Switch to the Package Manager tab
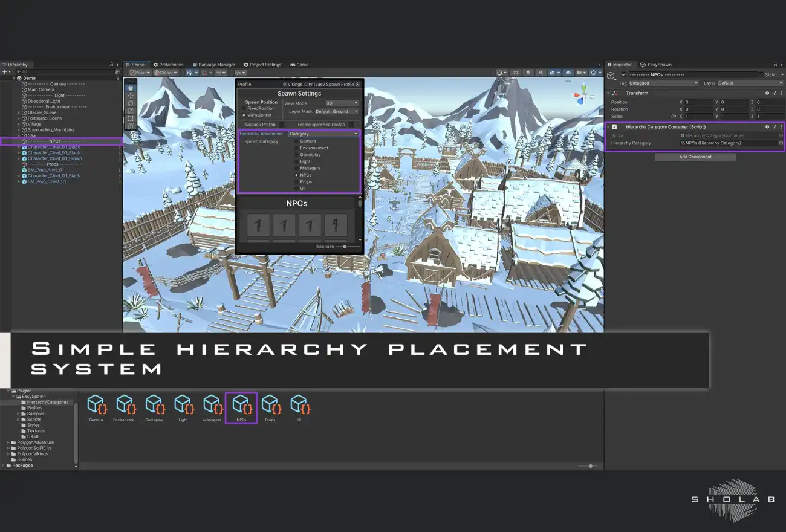This screenshot has width=786, height=532. pos(213,65)
